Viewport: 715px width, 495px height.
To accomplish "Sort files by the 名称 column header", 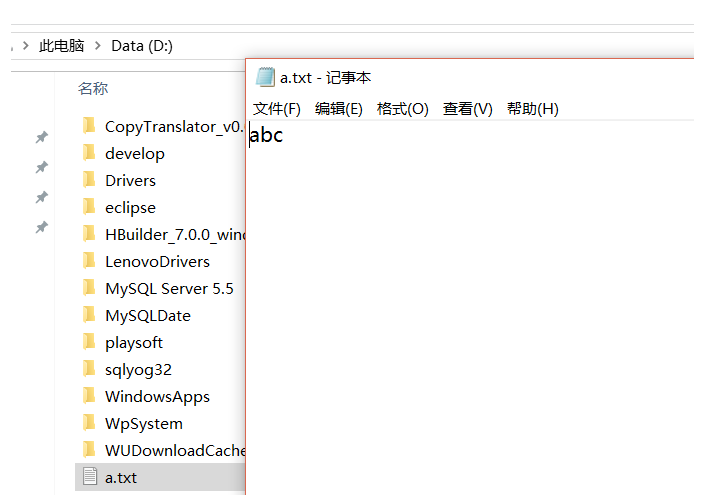I will 93,88.
